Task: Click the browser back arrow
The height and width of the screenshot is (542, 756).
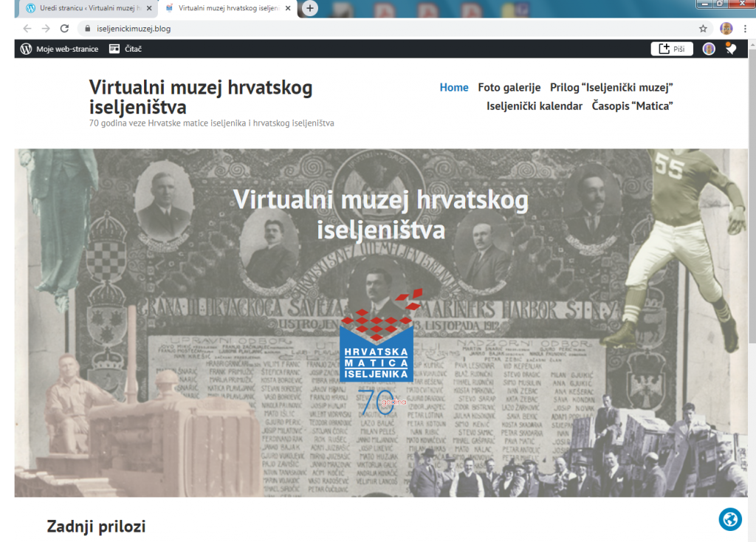Action: pos(27,29)
